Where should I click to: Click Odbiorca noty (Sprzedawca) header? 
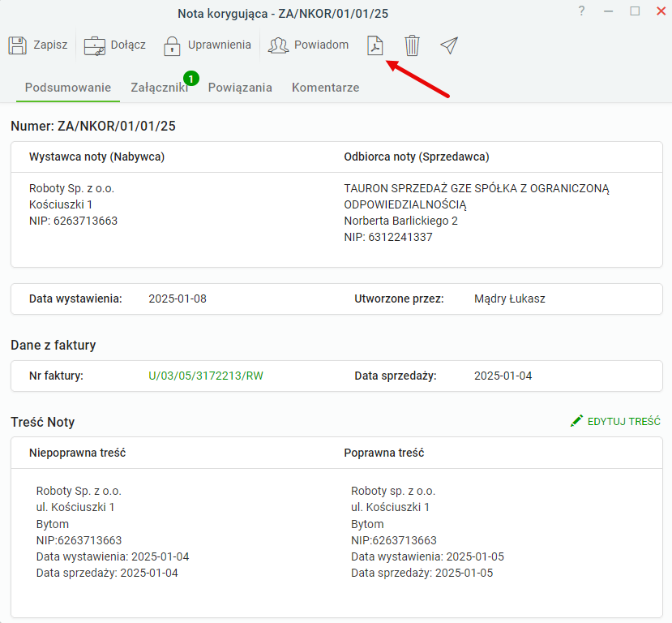(x=417, y=157)
